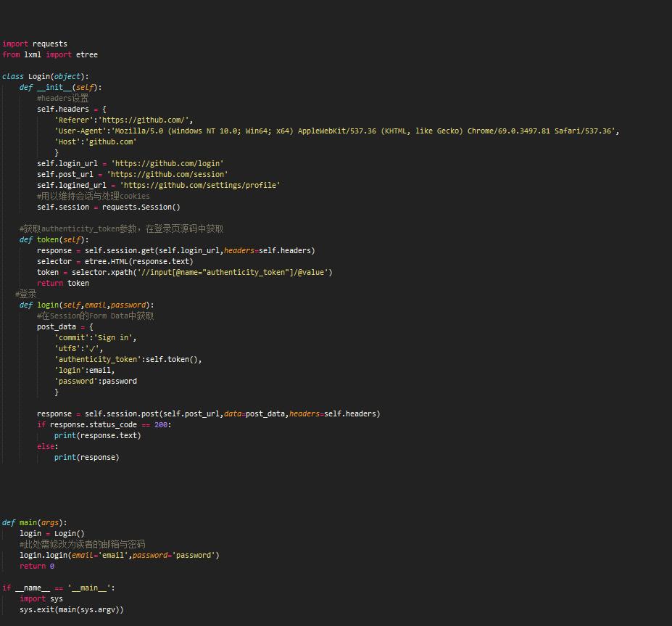
Task: Click the 'password':password entry line
Action: click(x=96, y=381)
